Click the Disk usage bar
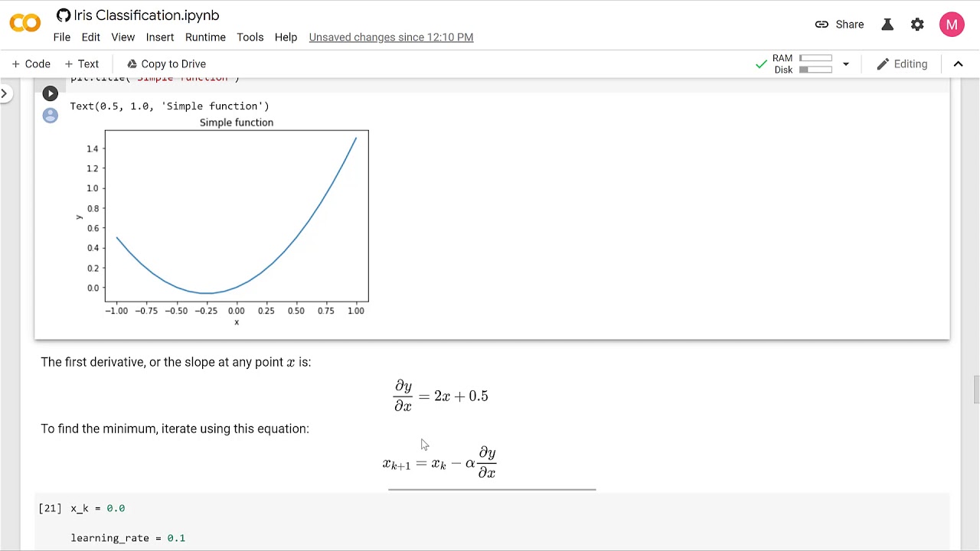980x551 pixels. tap(815, 70)
